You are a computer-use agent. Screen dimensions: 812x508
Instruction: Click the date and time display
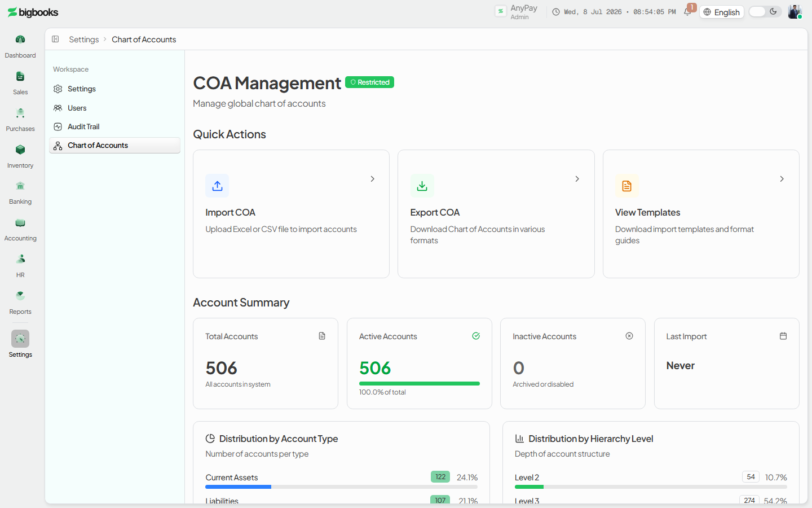(620, 12)
